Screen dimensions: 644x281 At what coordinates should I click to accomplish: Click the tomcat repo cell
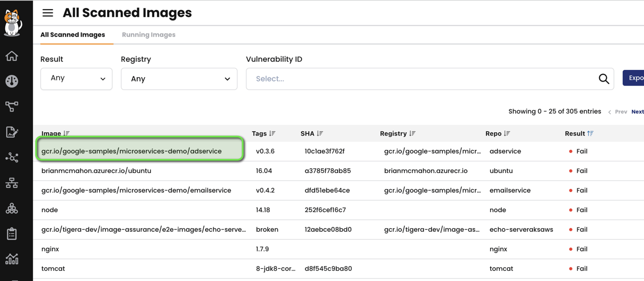[x=501, y=269]
